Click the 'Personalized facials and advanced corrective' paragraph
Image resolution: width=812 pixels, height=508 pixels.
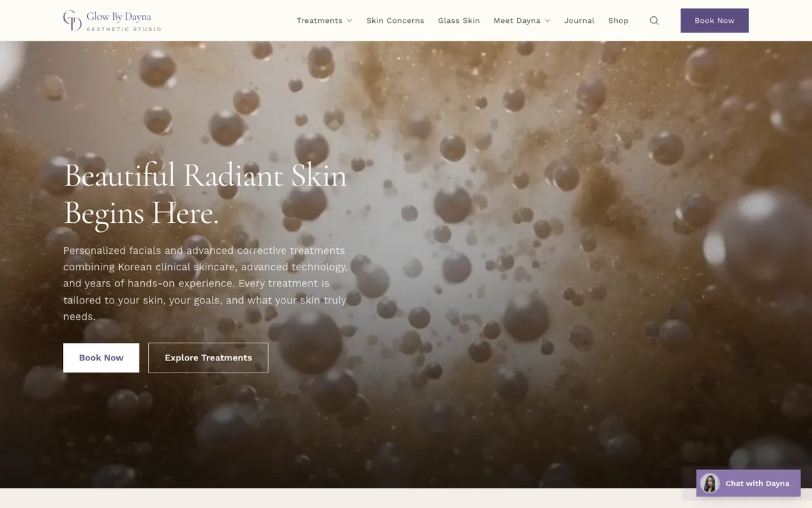[x=206, y=283]
